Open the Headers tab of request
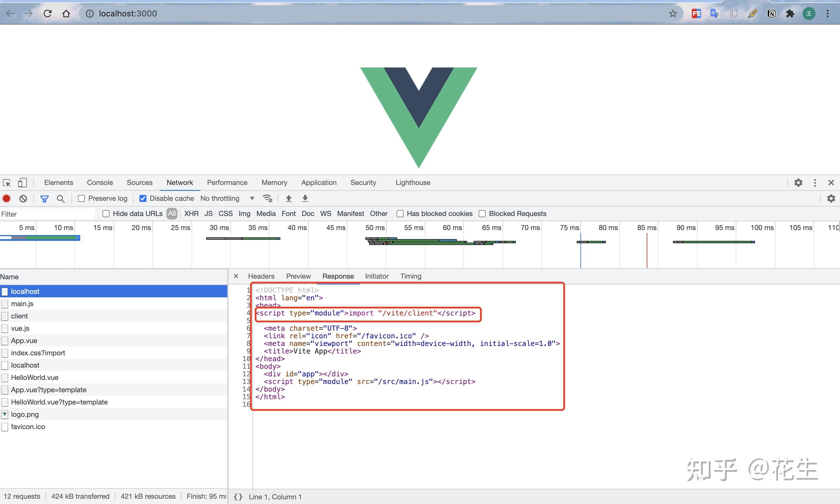The image size is (840, 504). [261, 276]
